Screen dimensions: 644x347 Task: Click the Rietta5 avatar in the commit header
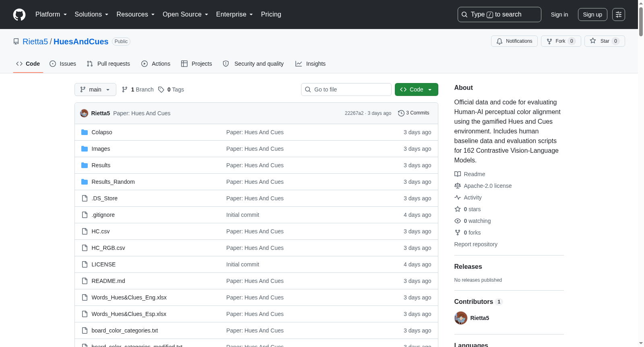pyautogui.click(x=84, y=113)
